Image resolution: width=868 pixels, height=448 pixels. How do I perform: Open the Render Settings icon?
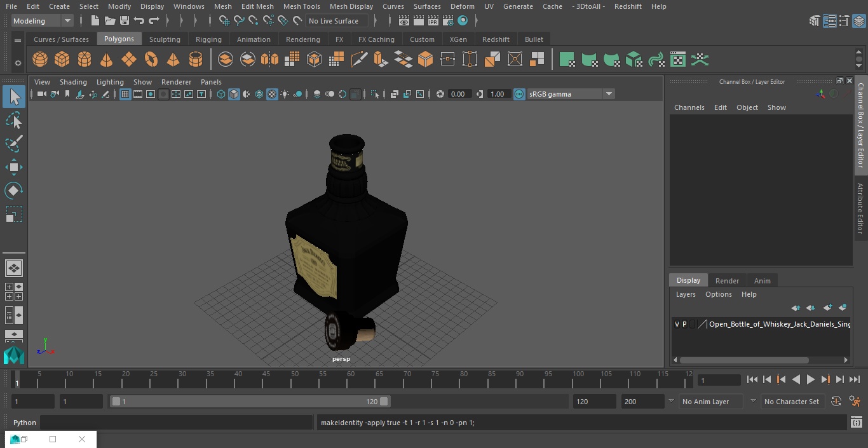(x=448, y=21)
